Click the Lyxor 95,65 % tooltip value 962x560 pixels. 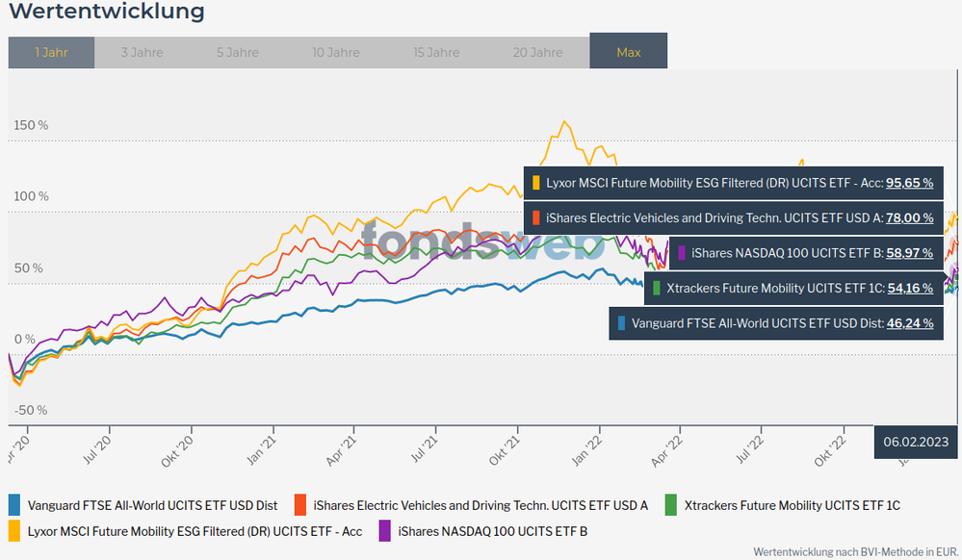click(x=909, y=182)
